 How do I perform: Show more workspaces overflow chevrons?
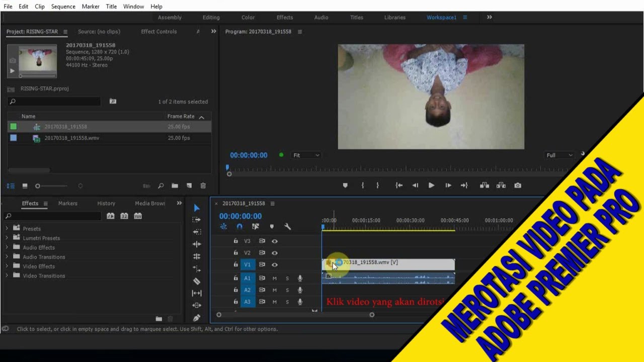[x=490, y=17]
